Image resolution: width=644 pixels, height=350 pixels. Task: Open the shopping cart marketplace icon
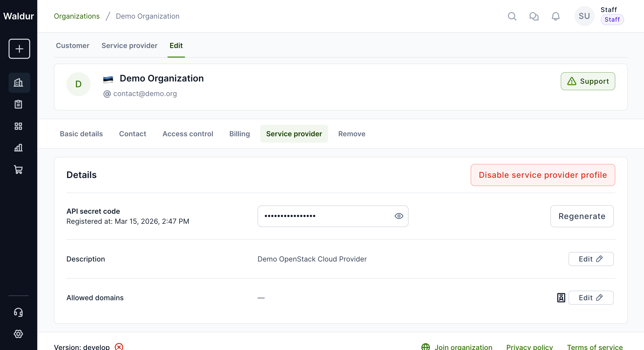(x=18, y=169)
